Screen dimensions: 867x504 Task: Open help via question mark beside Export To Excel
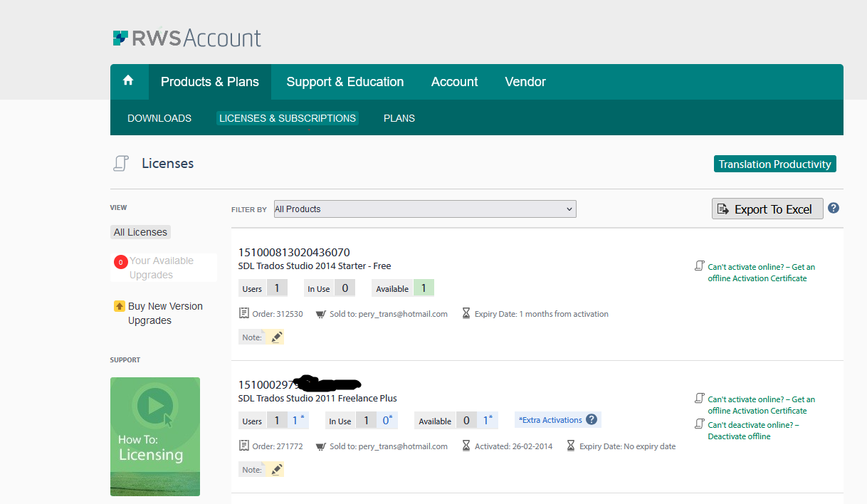point(833,208)
